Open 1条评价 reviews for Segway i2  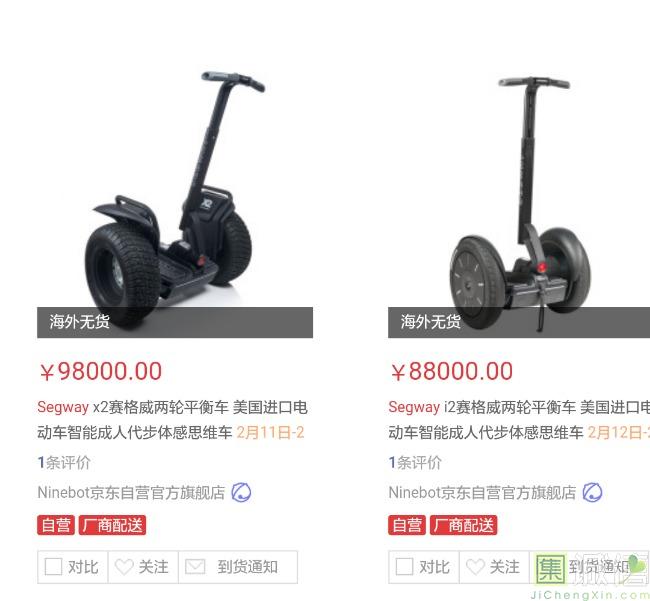click(415, 463)
